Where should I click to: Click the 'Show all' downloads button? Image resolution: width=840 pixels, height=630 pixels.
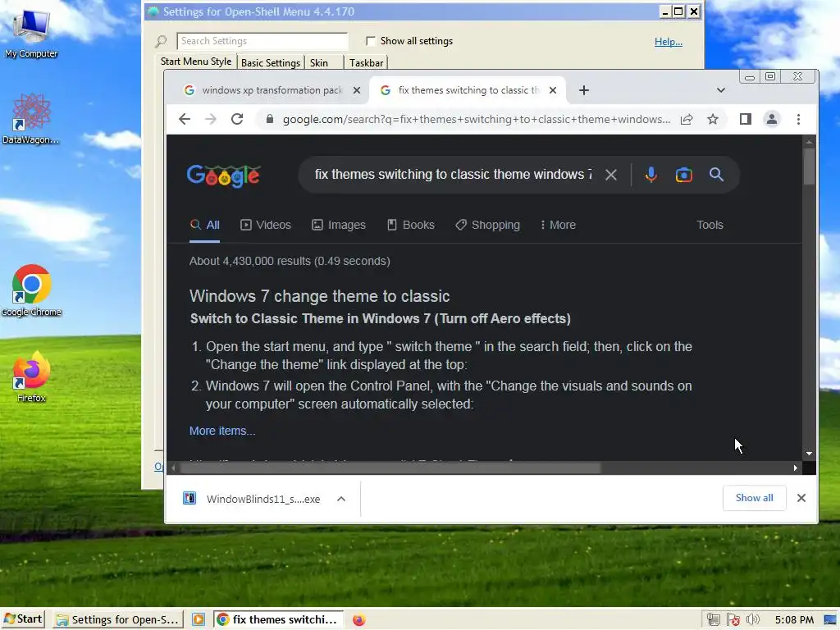755,498
